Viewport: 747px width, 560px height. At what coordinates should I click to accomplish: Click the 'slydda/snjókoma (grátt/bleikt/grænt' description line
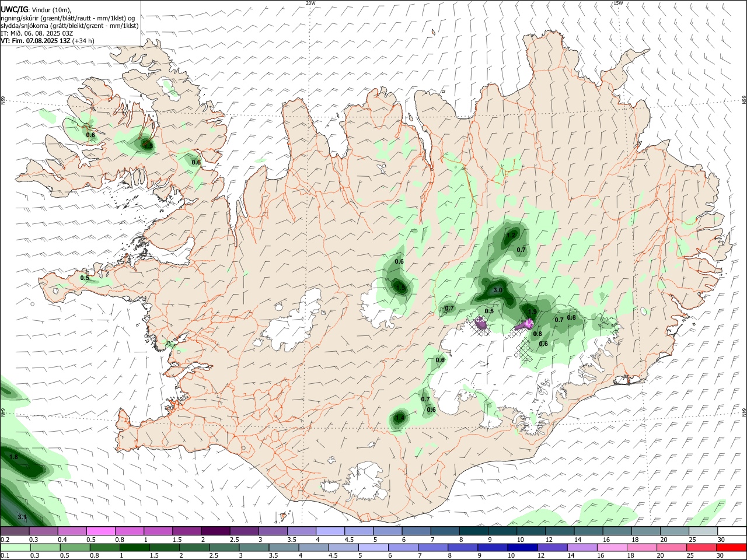coord(69,26)
